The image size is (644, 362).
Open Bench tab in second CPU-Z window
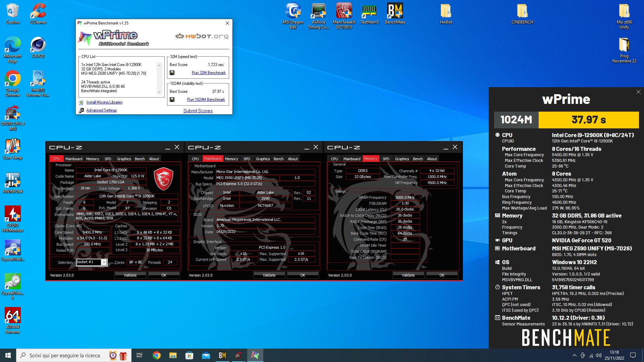[x=279, y=159]
